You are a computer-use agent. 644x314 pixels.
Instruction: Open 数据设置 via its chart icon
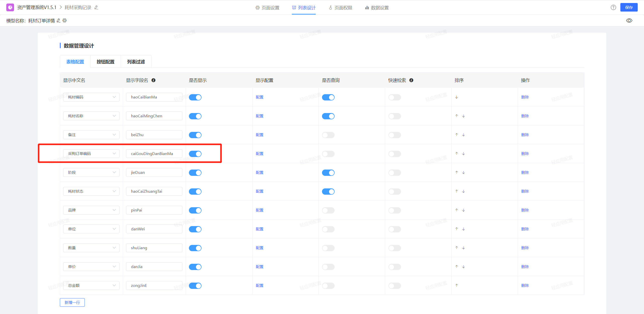366,8
